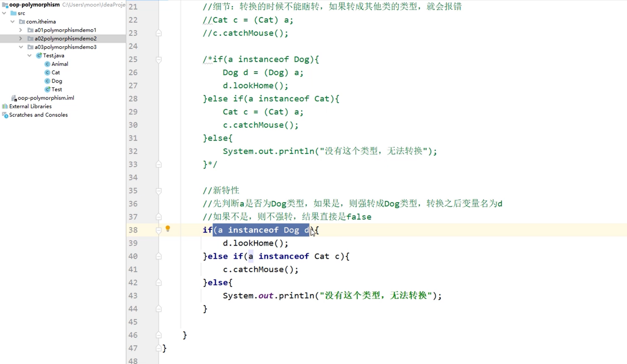Screen dimensions: 627x364
Task: Expand the a02polymorphismdemo2 package arrow
Action: (21, 38)
